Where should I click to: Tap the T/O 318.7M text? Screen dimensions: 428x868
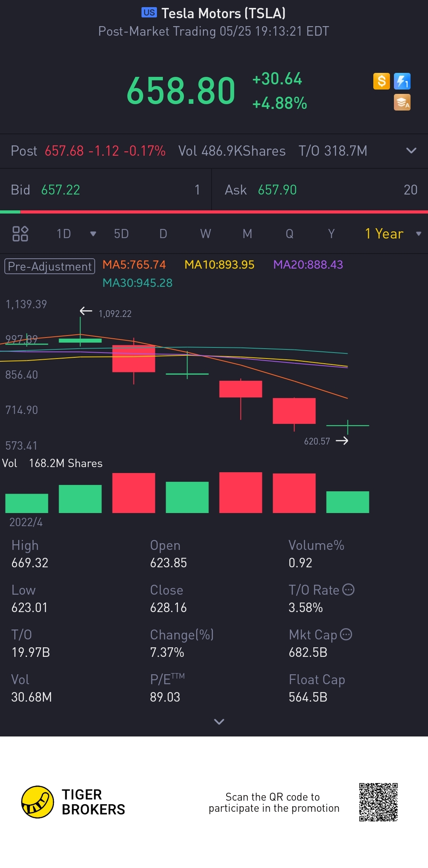[x=333, y=151]
